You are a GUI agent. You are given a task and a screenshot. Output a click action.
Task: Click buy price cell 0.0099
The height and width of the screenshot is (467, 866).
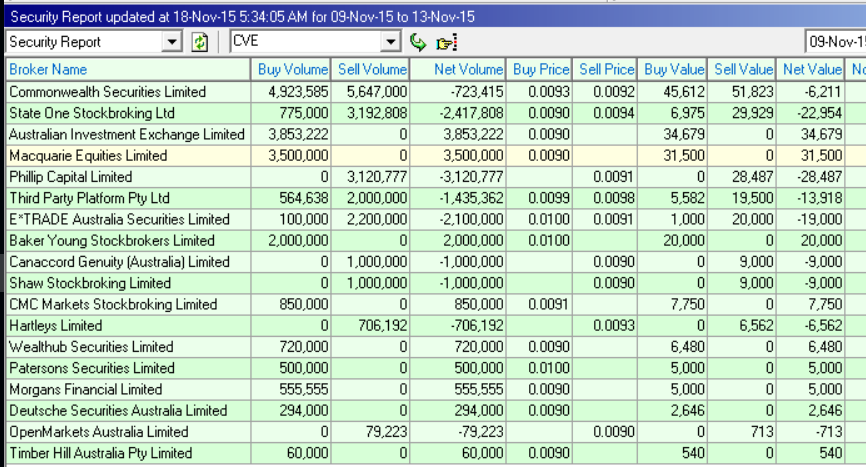(x=539, y=198)
